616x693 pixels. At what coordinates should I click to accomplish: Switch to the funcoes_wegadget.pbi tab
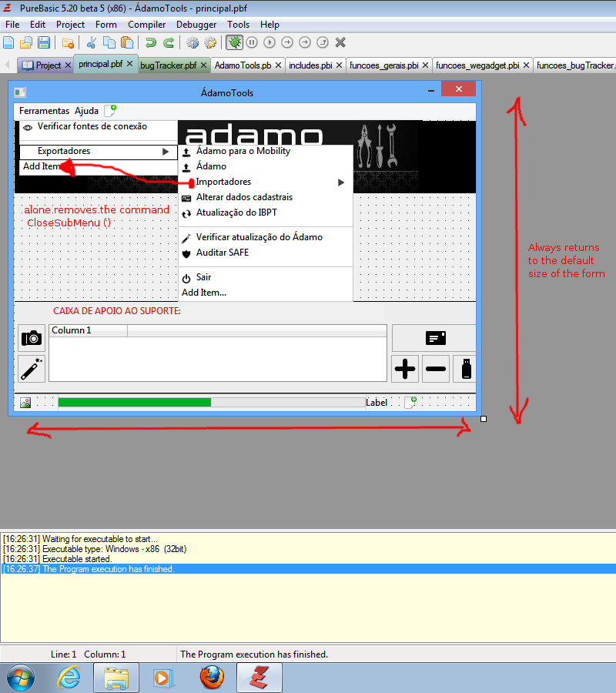[x=483, y=65]
